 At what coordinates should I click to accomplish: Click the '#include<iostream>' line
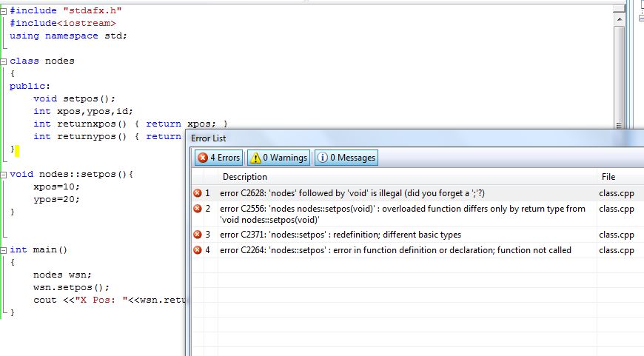[x=63, y=23]
